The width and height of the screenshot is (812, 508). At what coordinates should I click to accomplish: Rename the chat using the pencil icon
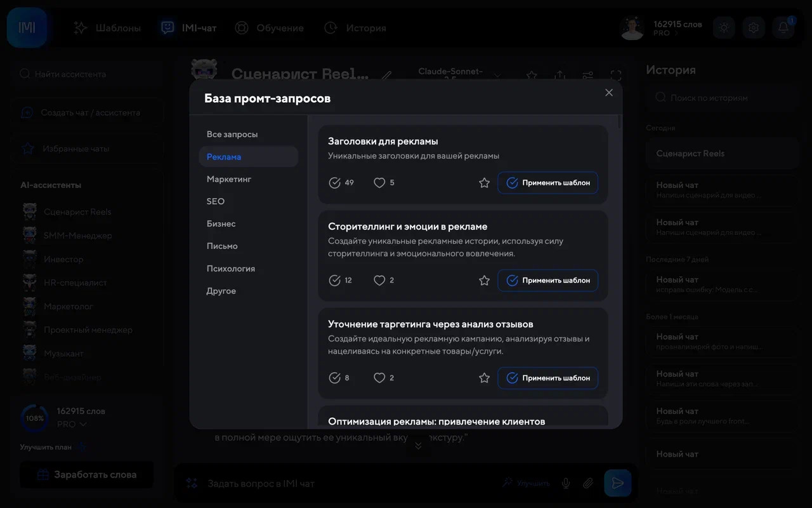(386, 75)
